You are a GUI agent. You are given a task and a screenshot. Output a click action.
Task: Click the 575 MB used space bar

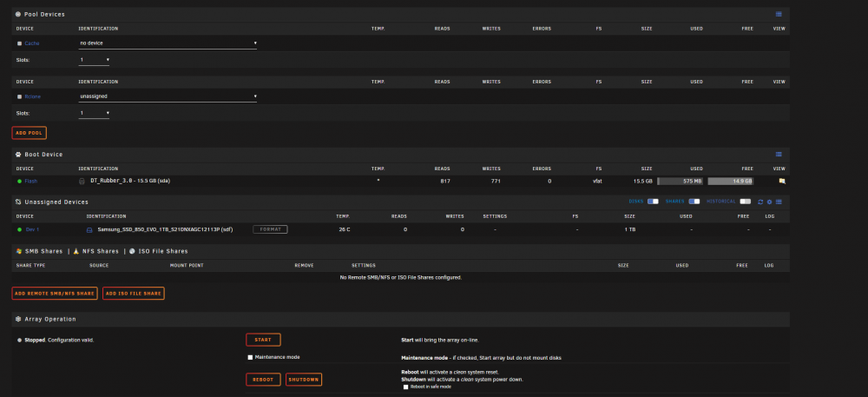681,181
